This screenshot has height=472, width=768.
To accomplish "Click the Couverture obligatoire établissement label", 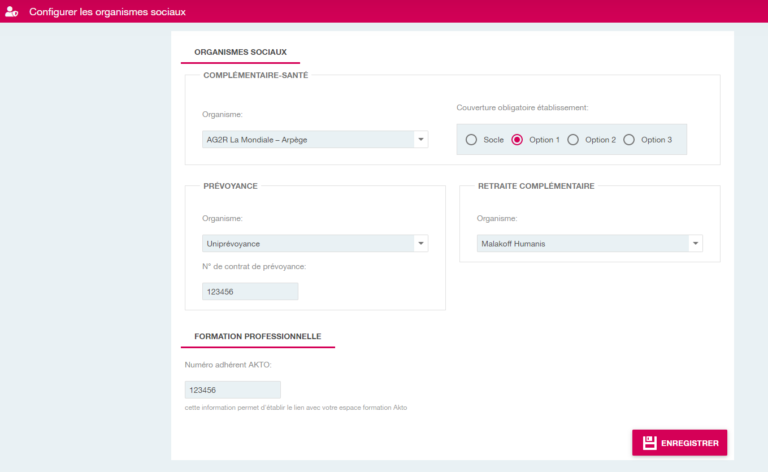I will click(522, 107).
